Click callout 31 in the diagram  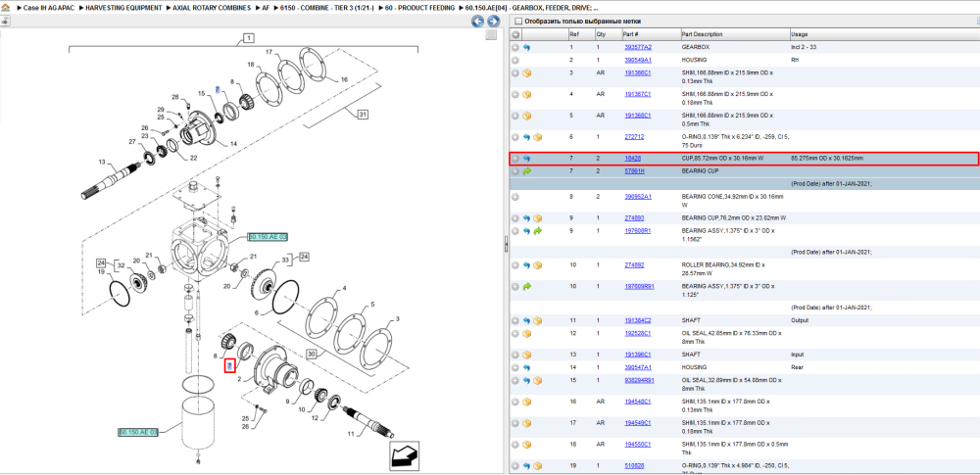(364, 115)
